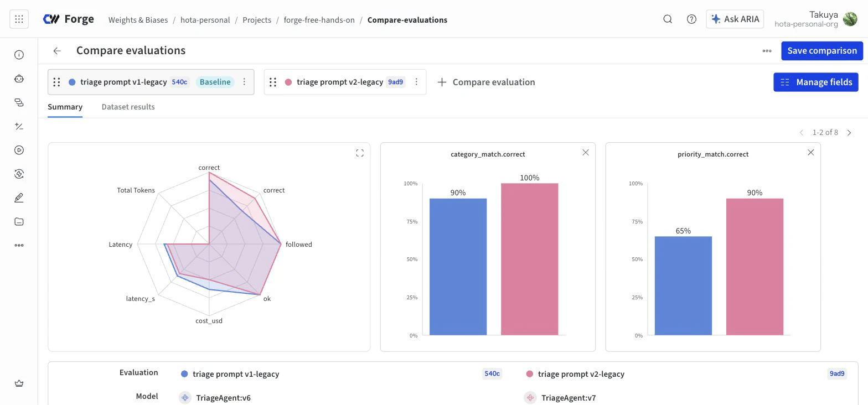
Task: Click the Ask ARIA button
Action: coord(735,19)
